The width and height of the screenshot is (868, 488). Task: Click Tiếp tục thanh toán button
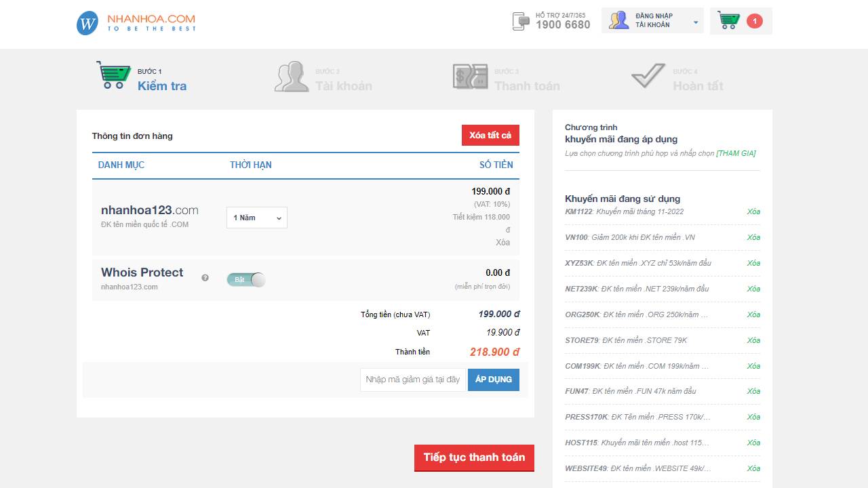click(x=474, y=457)
